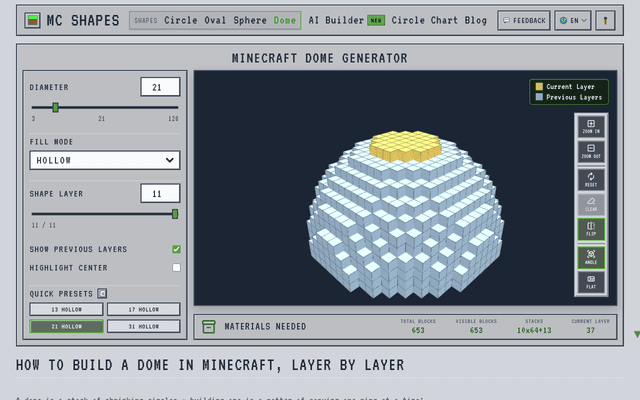The image size is (640, 400).
Task: Click the Stacks value 10x64+13
Action: [534, 330]
